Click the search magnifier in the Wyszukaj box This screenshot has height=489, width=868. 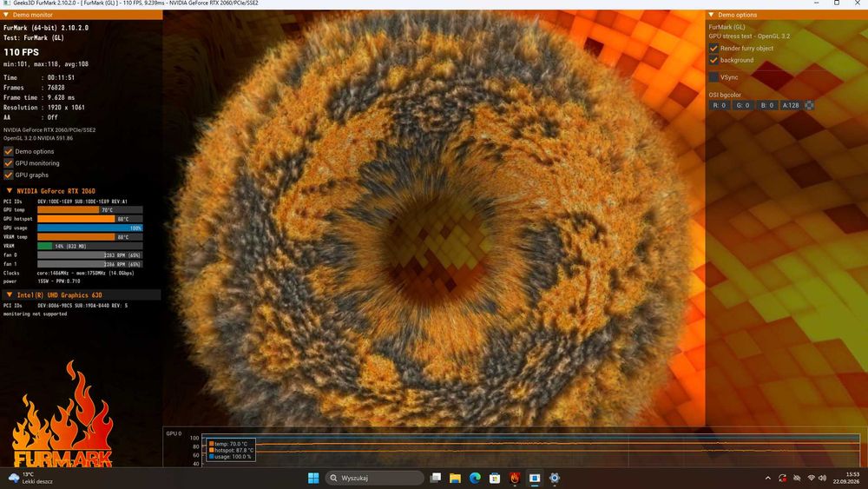pos(333,478)
